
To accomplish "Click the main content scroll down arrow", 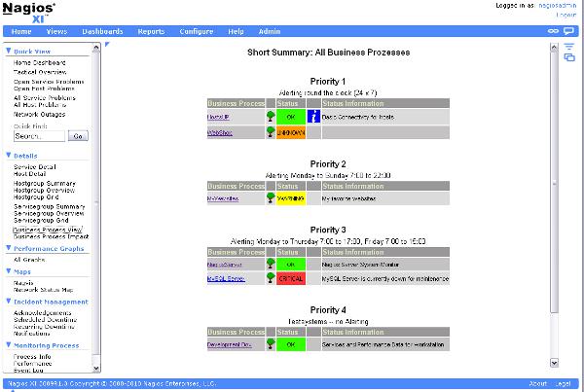I will pyautogui.click(x=554, y=363).
